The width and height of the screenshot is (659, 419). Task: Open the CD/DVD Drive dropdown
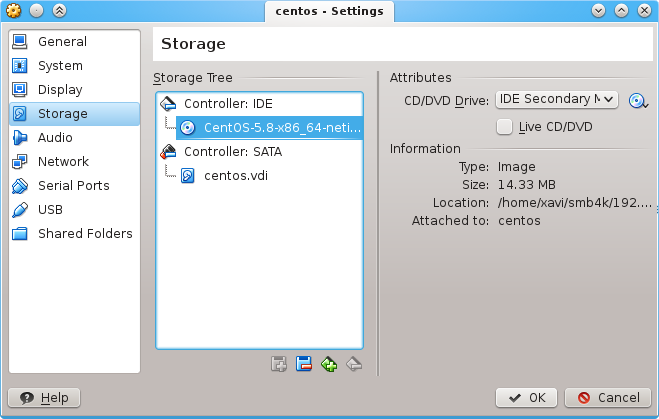557,100
